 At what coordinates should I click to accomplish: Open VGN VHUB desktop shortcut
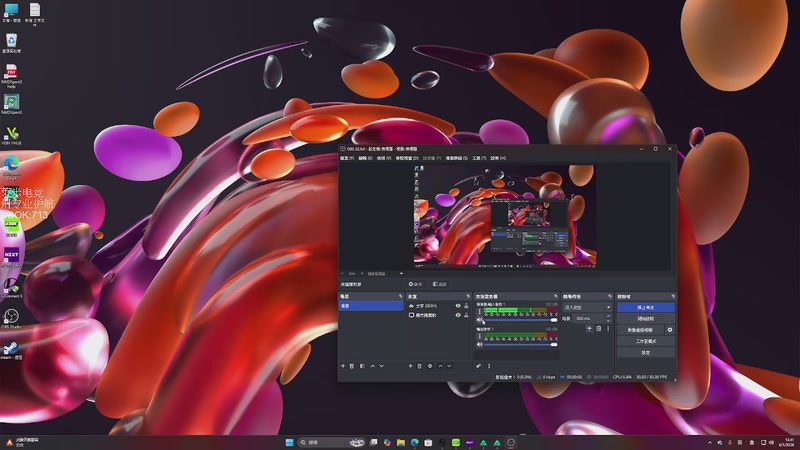11,135
